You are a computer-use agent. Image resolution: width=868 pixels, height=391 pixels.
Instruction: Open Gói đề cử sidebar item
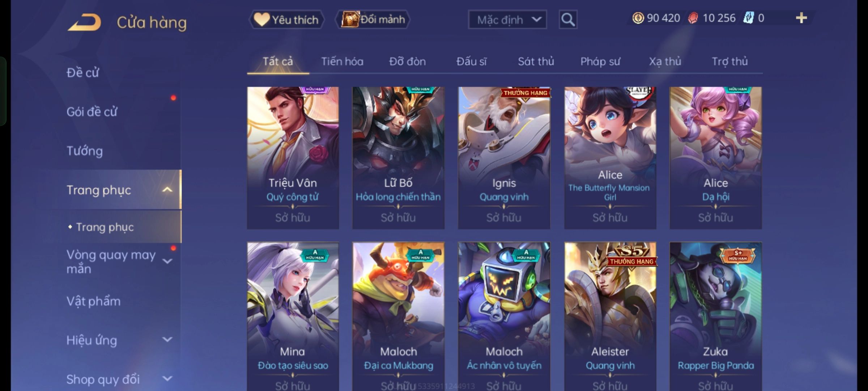click(92, 112)
